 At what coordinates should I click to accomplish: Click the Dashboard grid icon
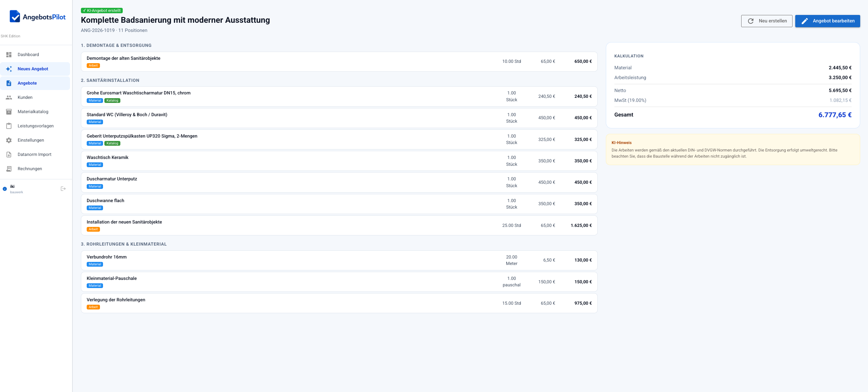coord(9,55)
